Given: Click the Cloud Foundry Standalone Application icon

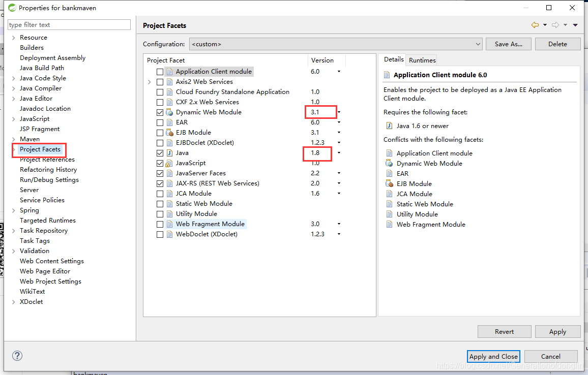Looking at the screenshot, I should tap(169, 92).
